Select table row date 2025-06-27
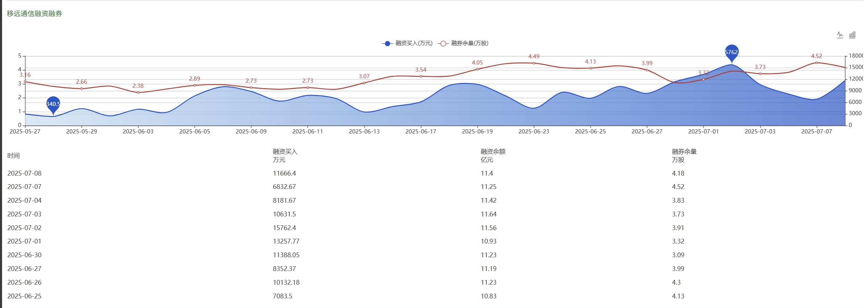The image size is (868, 308). [x=24, y=269]
